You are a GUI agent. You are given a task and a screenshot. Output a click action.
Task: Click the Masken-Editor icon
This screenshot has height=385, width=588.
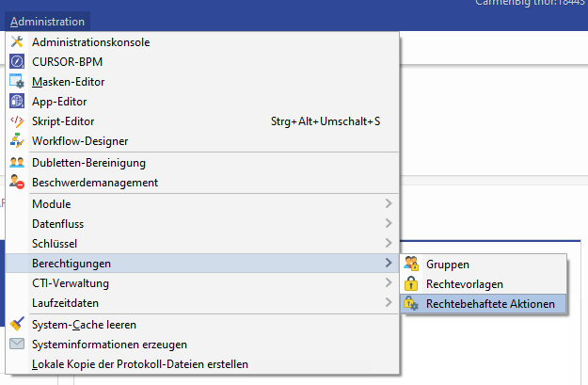pyautogui.click(x=16, y=82)
